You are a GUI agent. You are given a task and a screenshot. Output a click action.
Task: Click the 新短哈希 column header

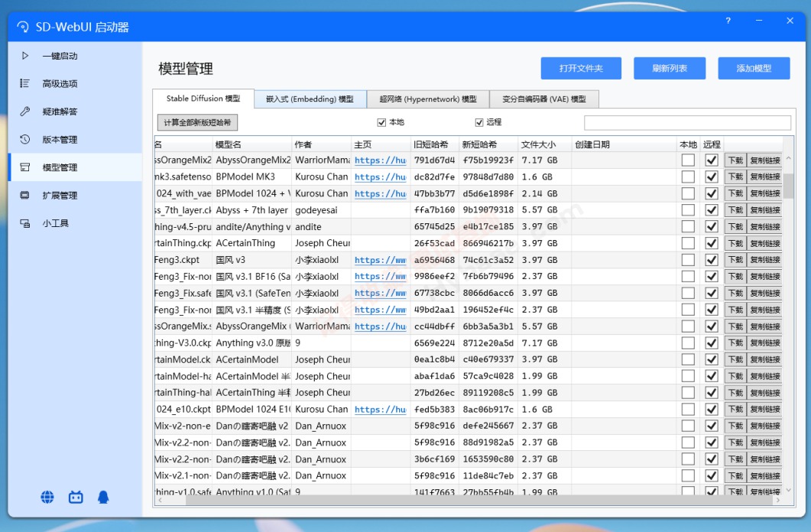488,144
